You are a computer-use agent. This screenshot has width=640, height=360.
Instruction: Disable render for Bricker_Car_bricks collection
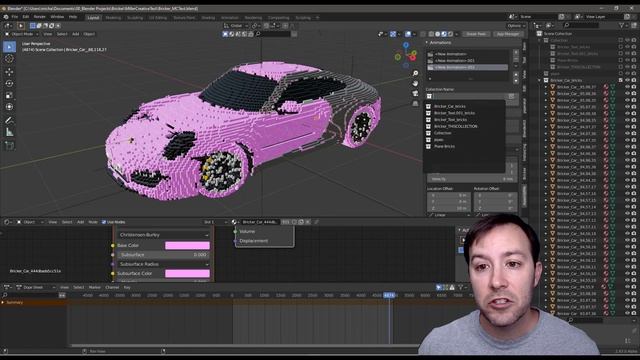tap(634, 80)
